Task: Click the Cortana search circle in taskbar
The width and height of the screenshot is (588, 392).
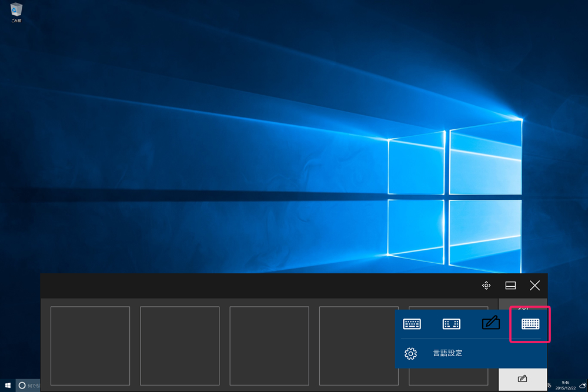Action: [x=22, y=386]
